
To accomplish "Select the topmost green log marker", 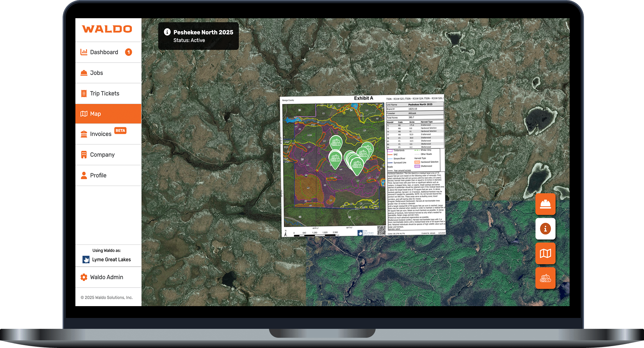I will point(336,142).
